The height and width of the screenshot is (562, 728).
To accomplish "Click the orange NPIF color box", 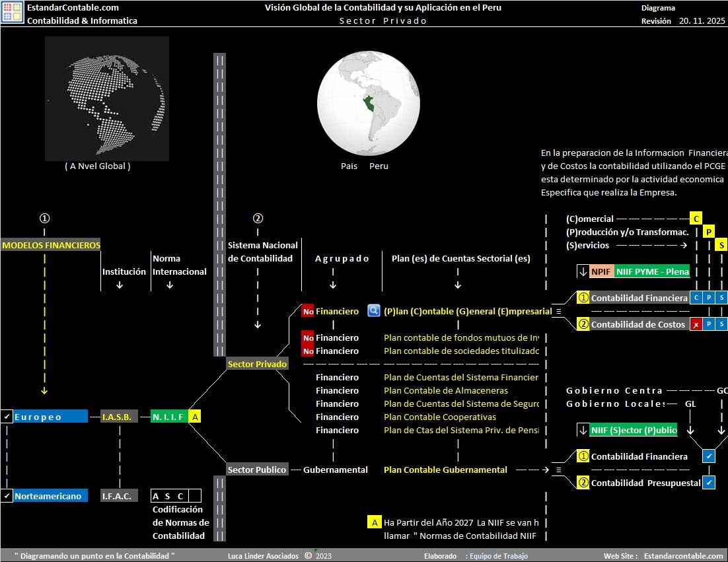I will coord(601,271).
